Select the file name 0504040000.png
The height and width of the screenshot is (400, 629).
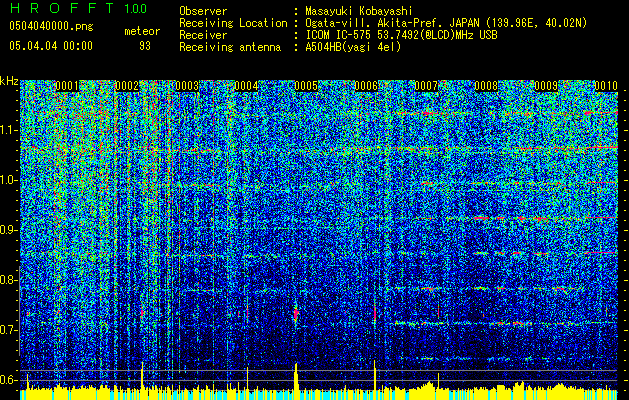click(51, 26)
